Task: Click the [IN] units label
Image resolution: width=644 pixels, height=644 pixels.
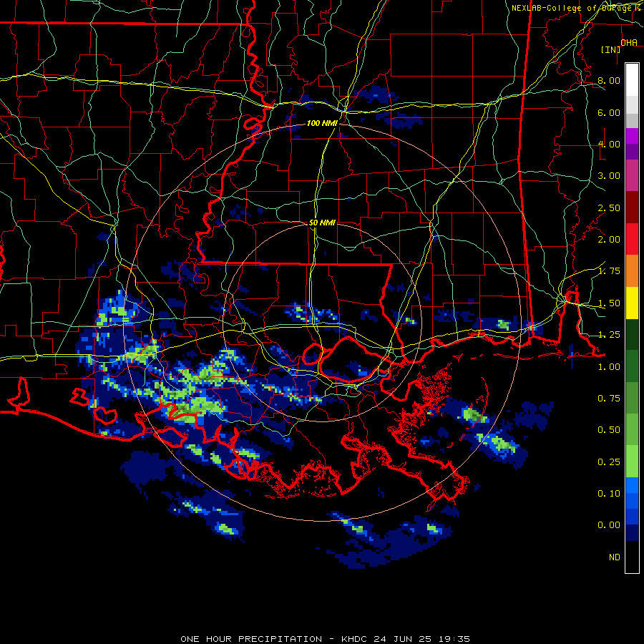Action: click(610, 49)
